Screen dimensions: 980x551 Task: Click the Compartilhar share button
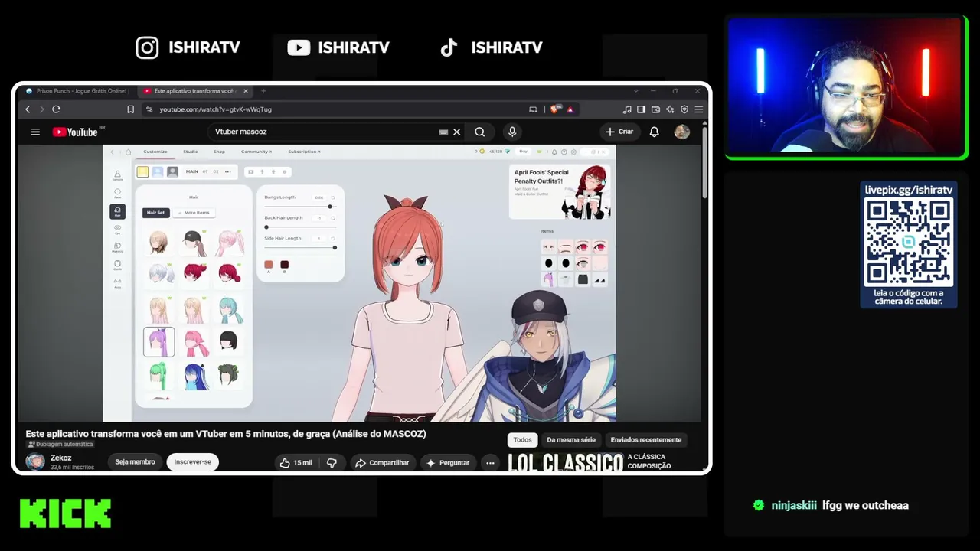click(x=382, y=463)
